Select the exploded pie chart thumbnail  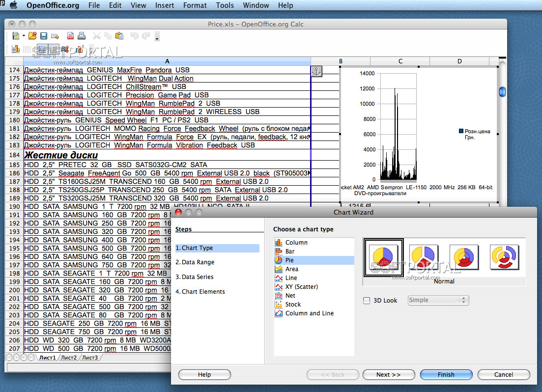tap(423, 257)
